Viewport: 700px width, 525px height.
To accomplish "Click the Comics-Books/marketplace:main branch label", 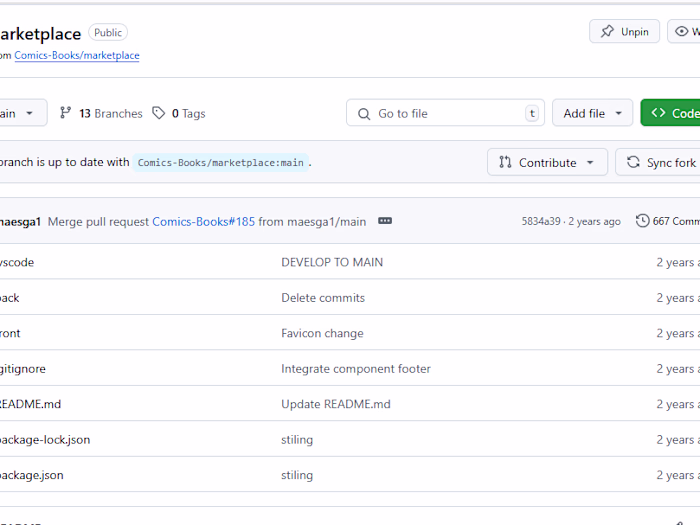I will (220, 162).
